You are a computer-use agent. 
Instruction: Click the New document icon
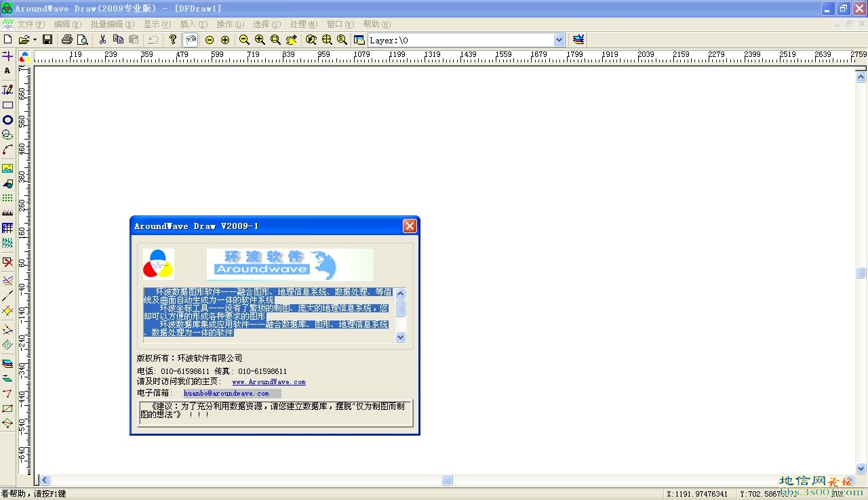[8, 40]
